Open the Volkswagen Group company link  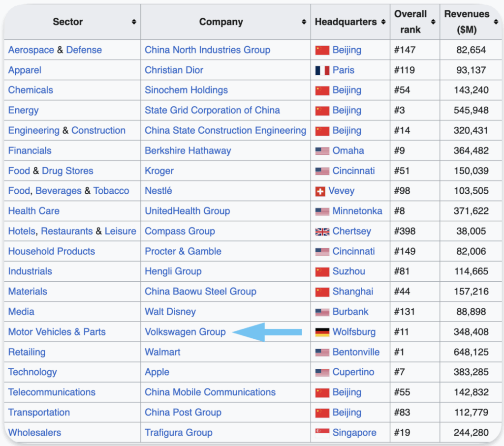pyautogui.click(x=185, y=332)
